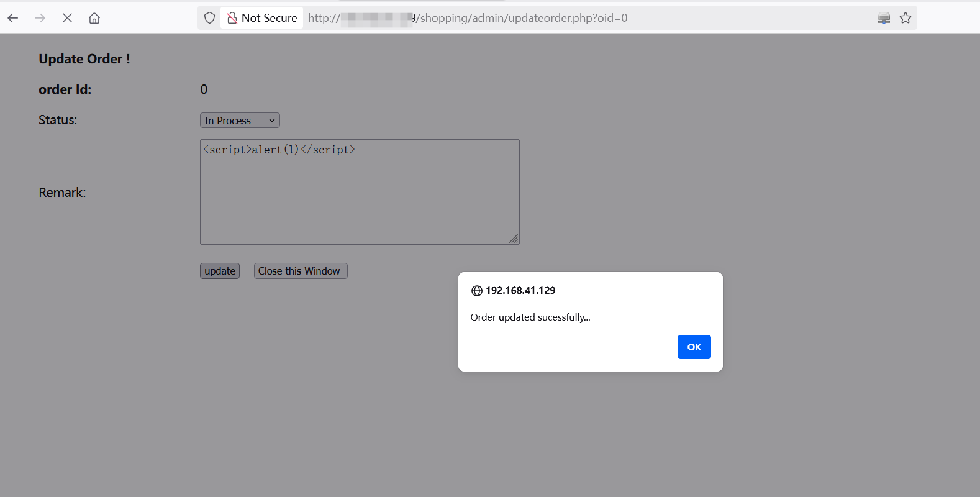Confirm the alert with OK
980x497 pixels.
tap(694, 347)
